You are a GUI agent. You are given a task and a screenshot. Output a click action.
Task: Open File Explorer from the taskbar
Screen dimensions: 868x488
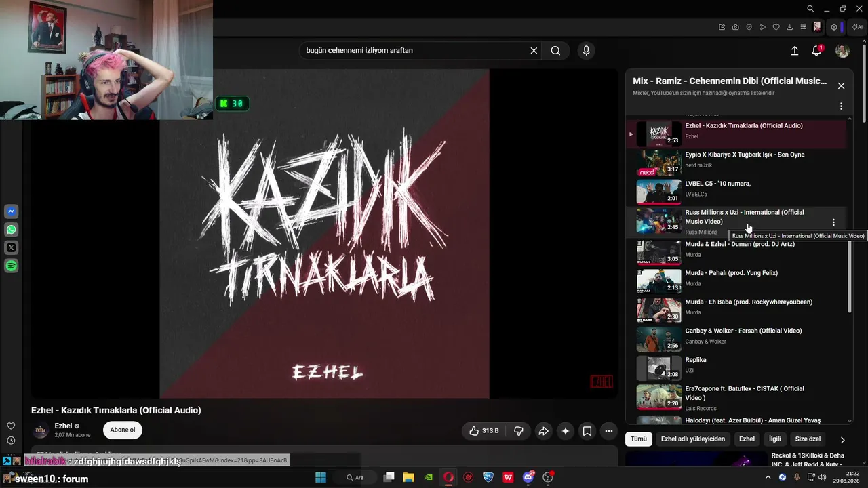point(408,478)
